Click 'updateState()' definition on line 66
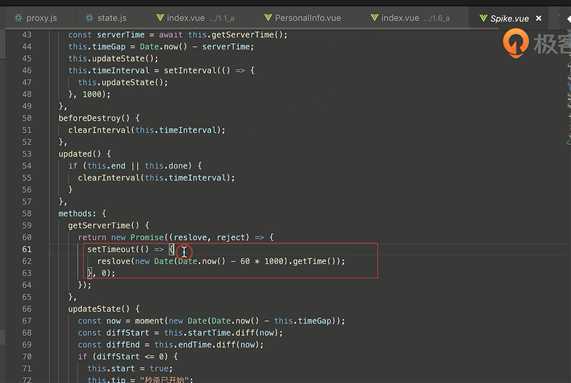 click(99, 309)
